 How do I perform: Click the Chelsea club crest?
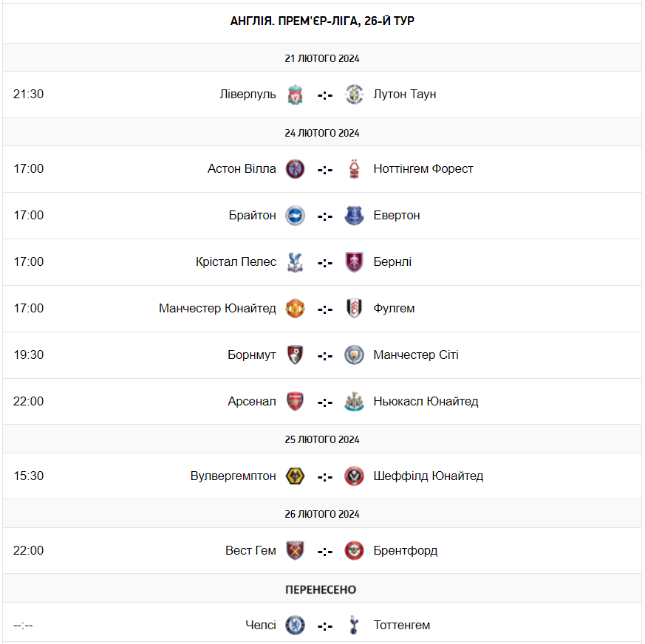[x=296, y=626]
